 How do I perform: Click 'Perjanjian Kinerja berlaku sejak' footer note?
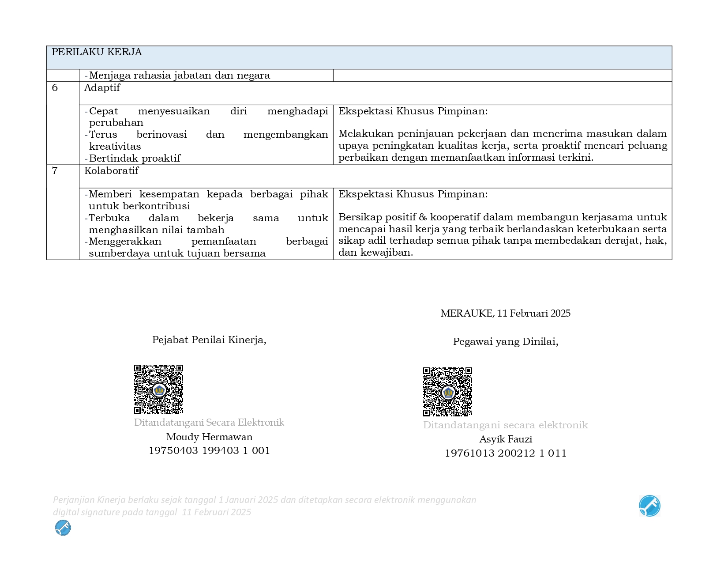[x=265, y=506]
